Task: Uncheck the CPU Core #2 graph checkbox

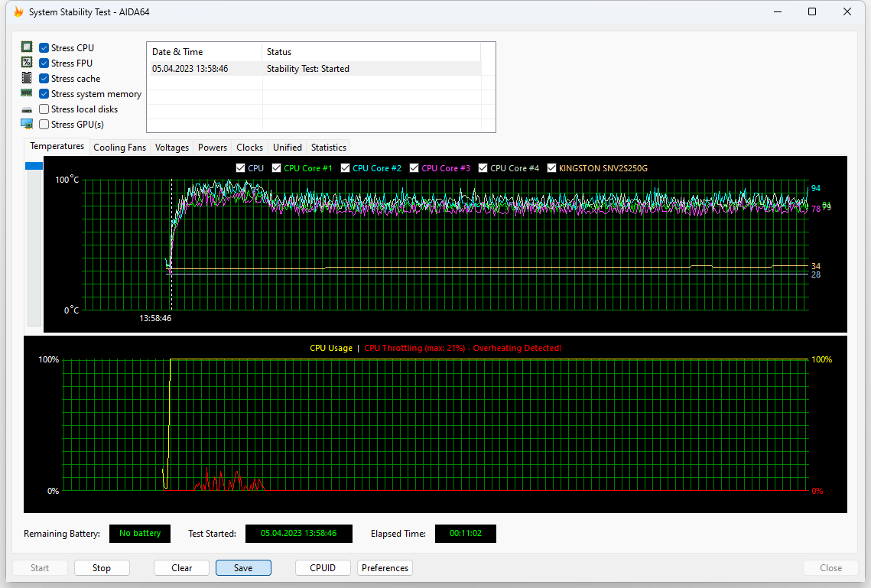Action: click(x=345, y=167)
